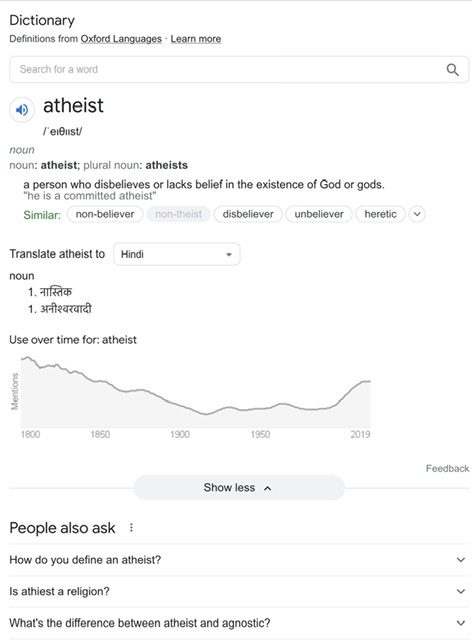The height and width of the screenshot is (640, 472).
Task: Click in the Search for a word field
Action: pos(229,69)
